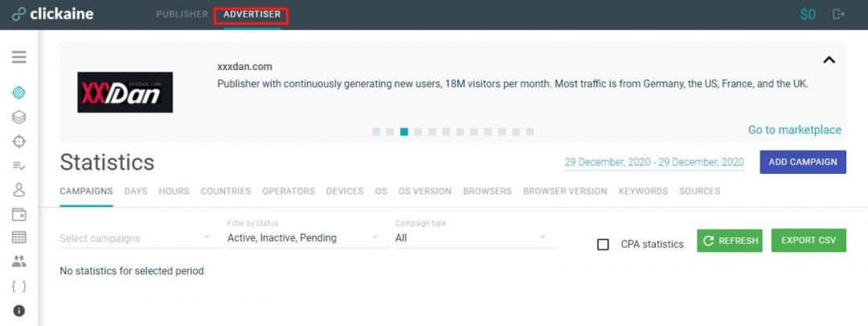Click the calendar grid sidebar icon
The image size is (868, 326).
(19, 237)
